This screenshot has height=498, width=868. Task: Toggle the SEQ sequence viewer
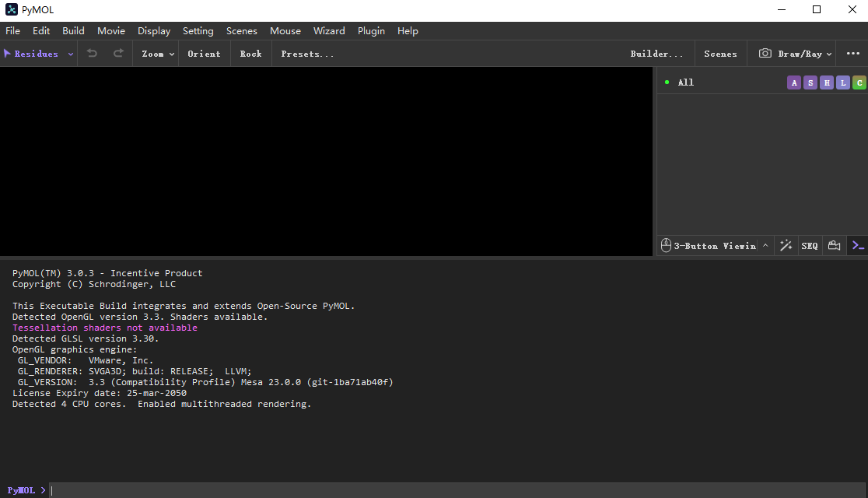(x=810, y=246)
